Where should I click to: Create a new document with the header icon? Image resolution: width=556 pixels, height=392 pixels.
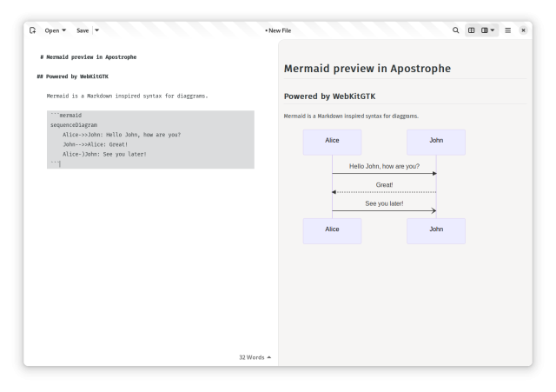[33, 30]
